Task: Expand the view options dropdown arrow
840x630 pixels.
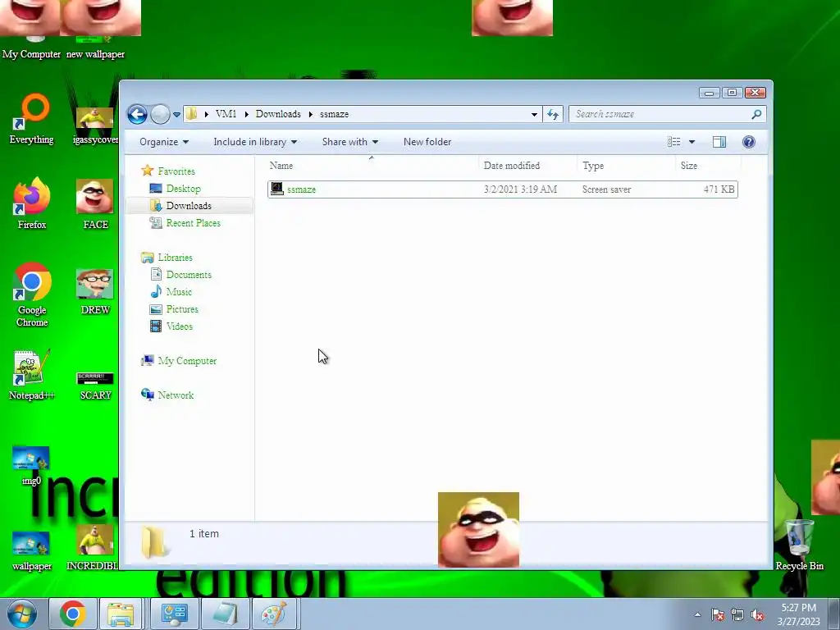Action: pyautogui.click(x=692, y=142)
